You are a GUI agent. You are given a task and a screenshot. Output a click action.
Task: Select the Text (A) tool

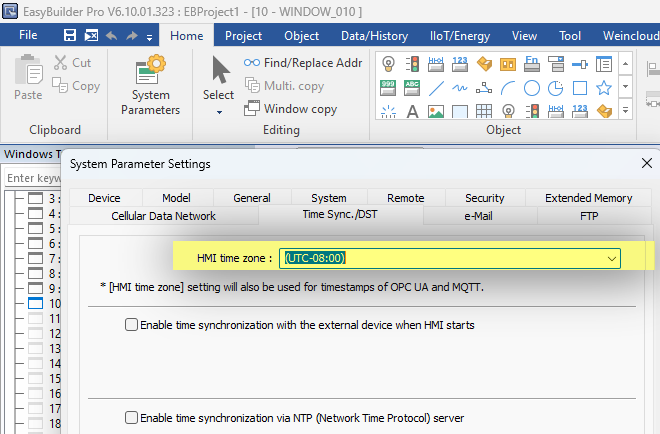(x=412, y=112)
